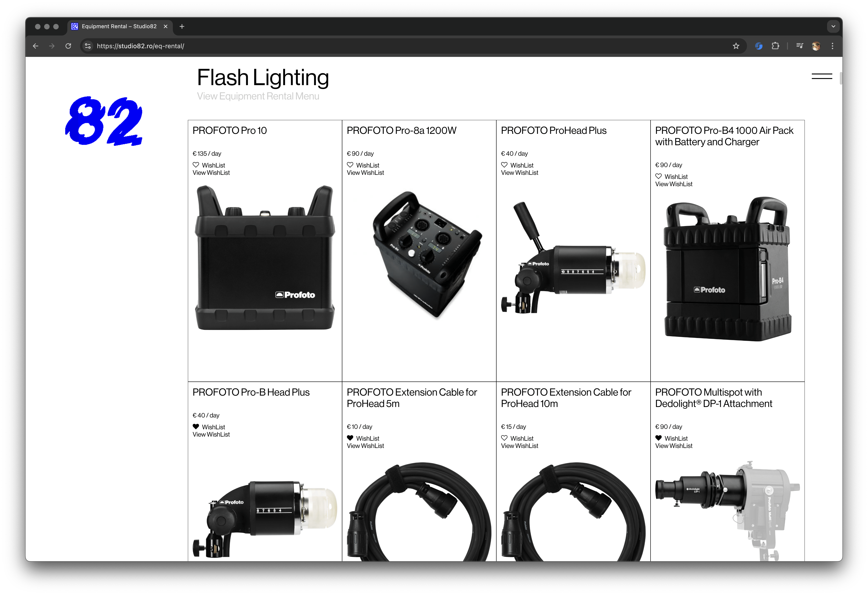Toggle WishList heart for Pro-8a 1200W
The width and height of the screenshot is (868, 595).
coord(350,165)
